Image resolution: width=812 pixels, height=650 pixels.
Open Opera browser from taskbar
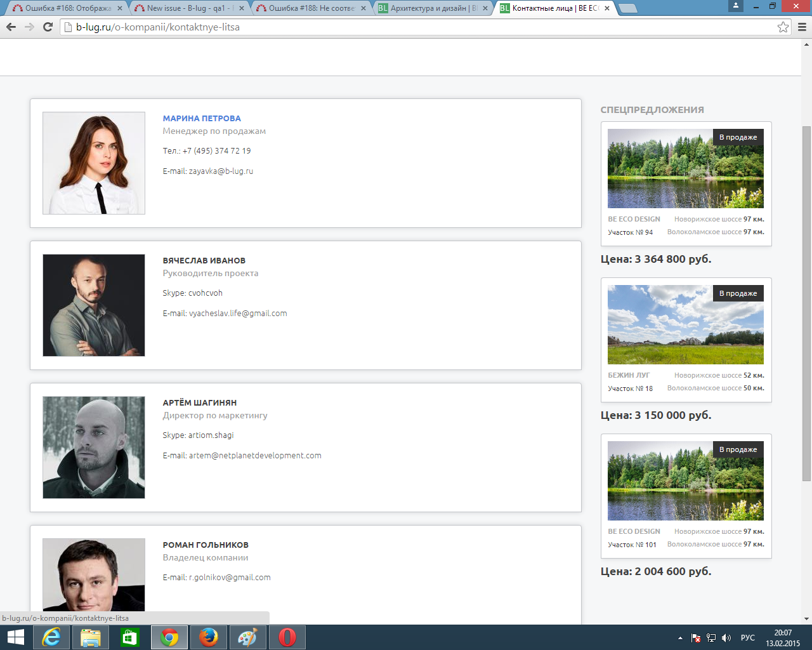pos(287,637)
